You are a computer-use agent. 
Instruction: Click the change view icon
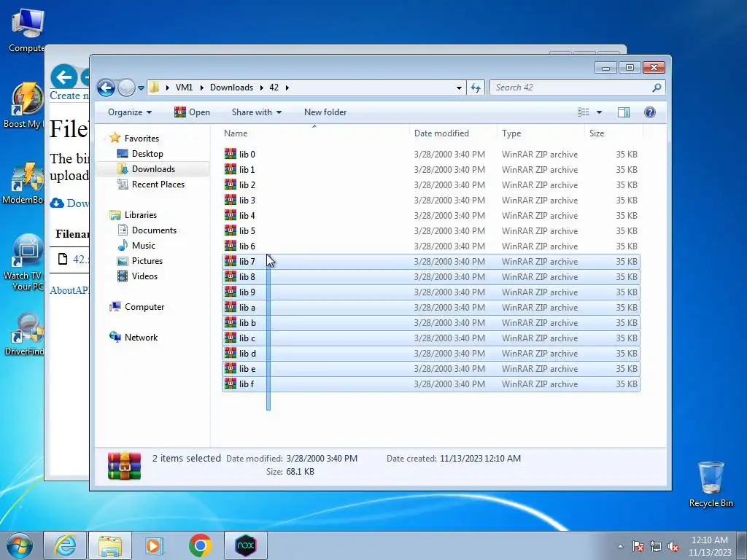[x=584, y=112]
